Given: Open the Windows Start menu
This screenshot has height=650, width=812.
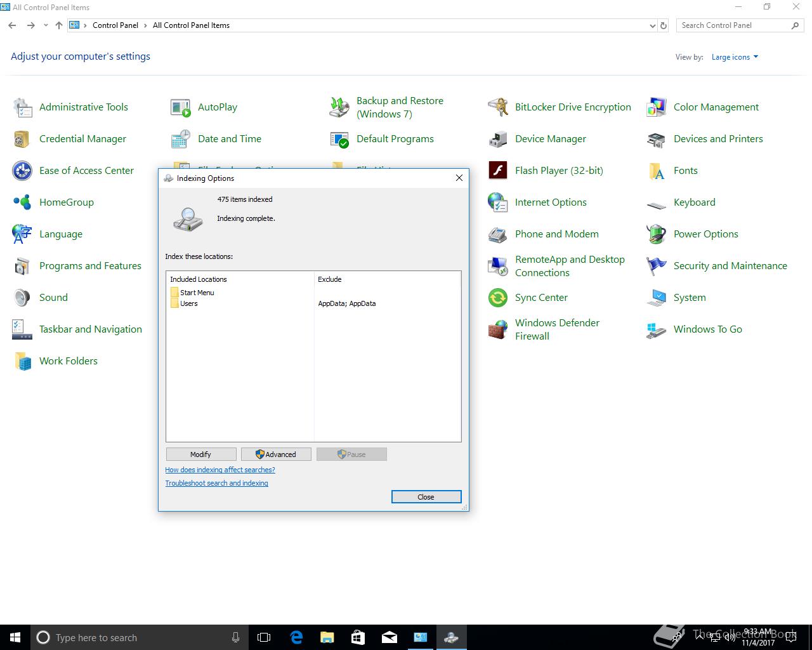Looking at the screenshot, I should tap(15, 637).
